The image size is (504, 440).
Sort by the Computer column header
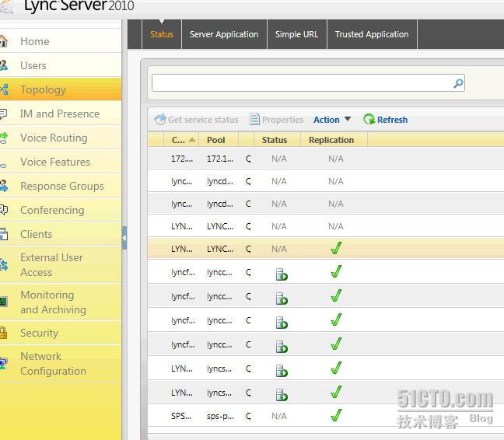(181, 140)
